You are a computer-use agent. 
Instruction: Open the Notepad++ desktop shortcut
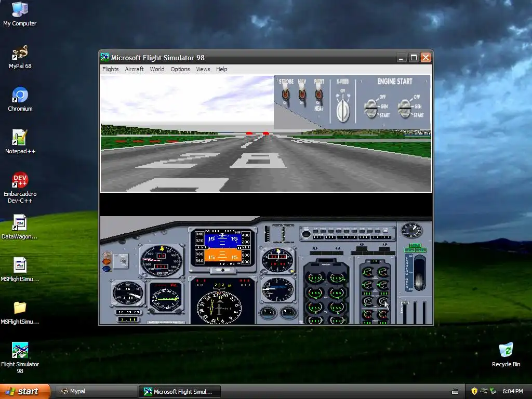point(20,142)
